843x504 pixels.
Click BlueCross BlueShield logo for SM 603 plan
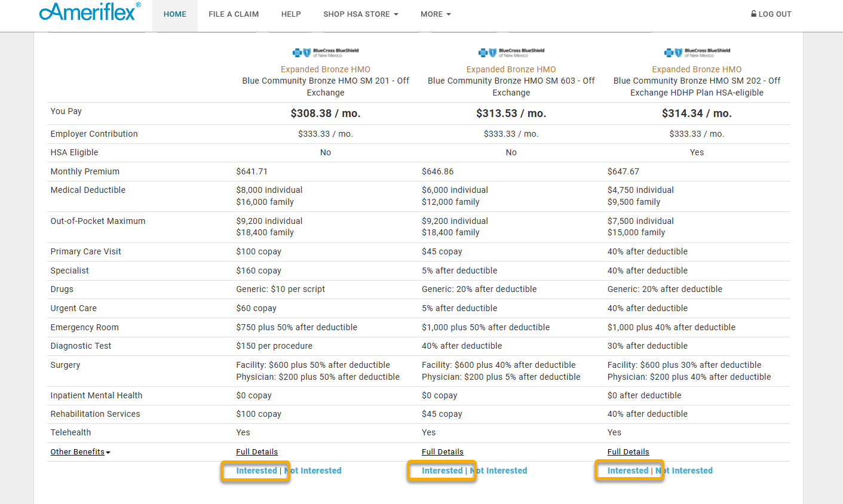(x=511, y=53)
